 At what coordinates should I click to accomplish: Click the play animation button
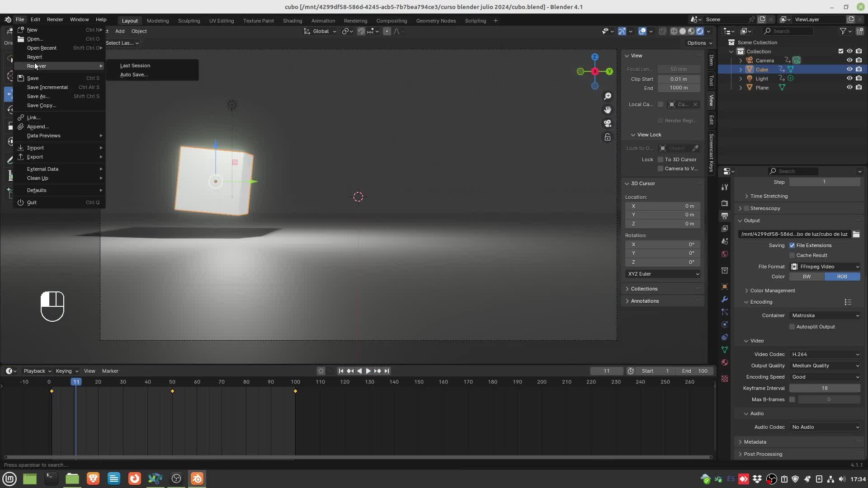pyautogui.click(x=368, y=371)
